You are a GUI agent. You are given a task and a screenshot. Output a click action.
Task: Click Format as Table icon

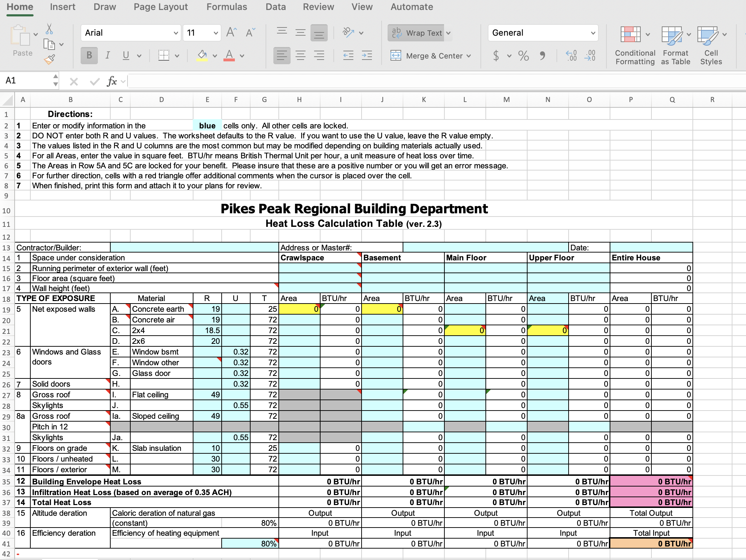[x=675, y=46]
